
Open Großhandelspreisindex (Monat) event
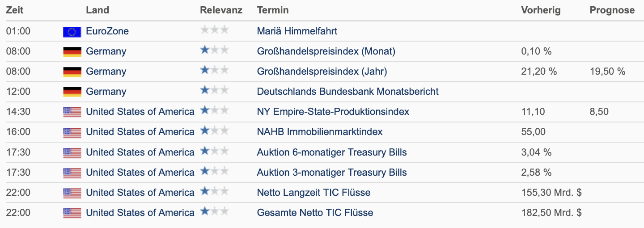326,51
